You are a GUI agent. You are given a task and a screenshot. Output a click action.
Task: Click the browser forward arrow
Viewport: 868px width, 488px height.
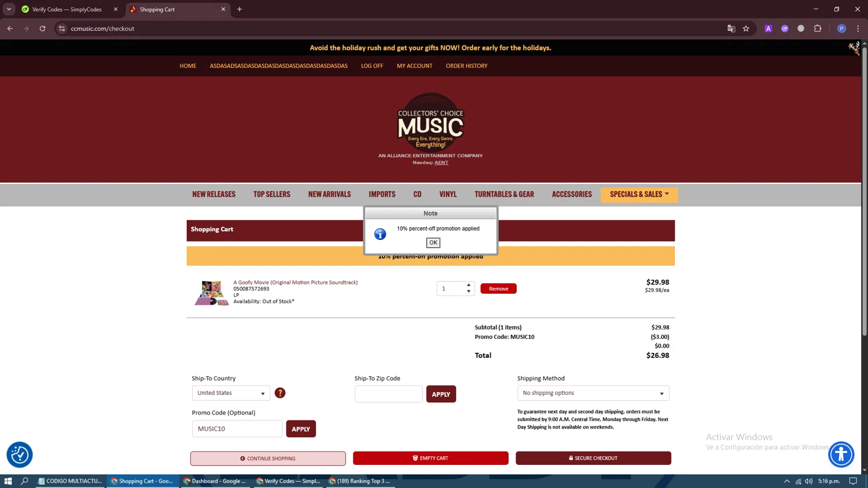point(26,28)
